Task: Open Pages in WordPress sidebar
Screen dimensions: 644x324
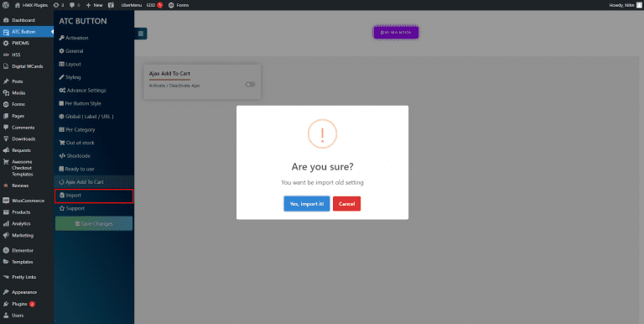Action: [27, 116]
